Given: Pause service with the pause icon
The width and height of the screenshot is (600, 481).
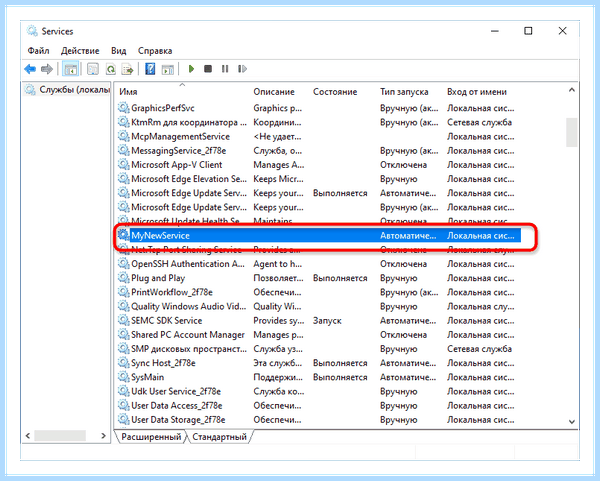Looking at the screenshot, I should click(225, 69).
